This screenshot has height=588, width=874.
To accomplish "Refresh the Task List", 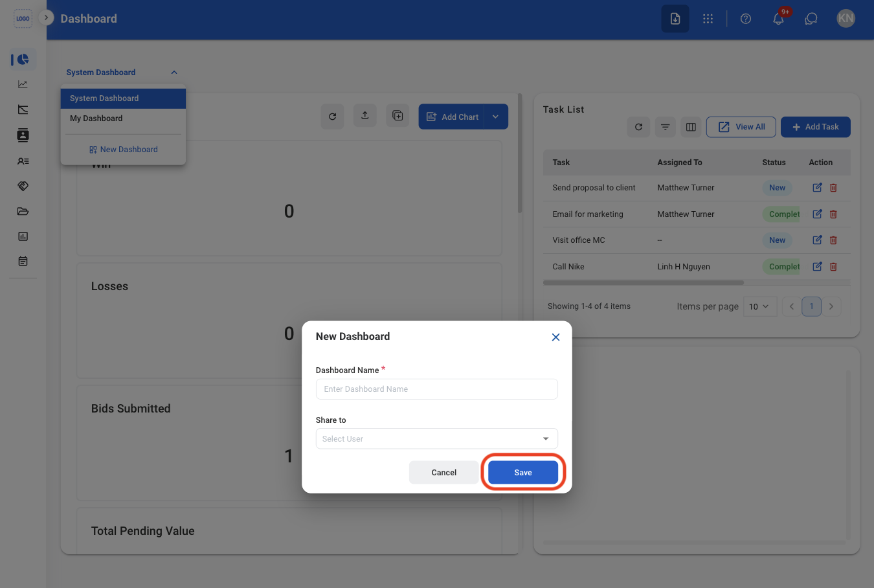I will pos(638,127).
